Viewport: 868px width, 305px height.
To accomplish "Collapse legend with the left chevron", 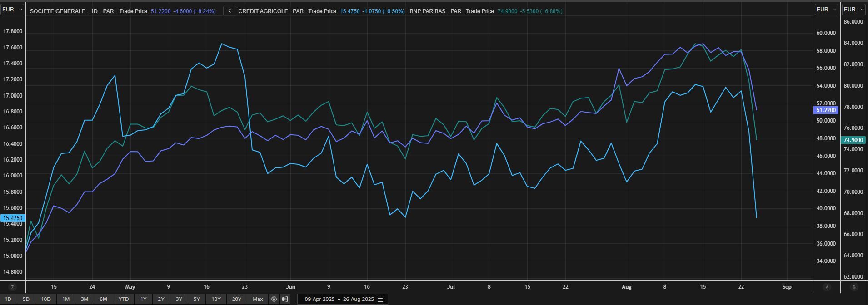I will coord(229,11).
